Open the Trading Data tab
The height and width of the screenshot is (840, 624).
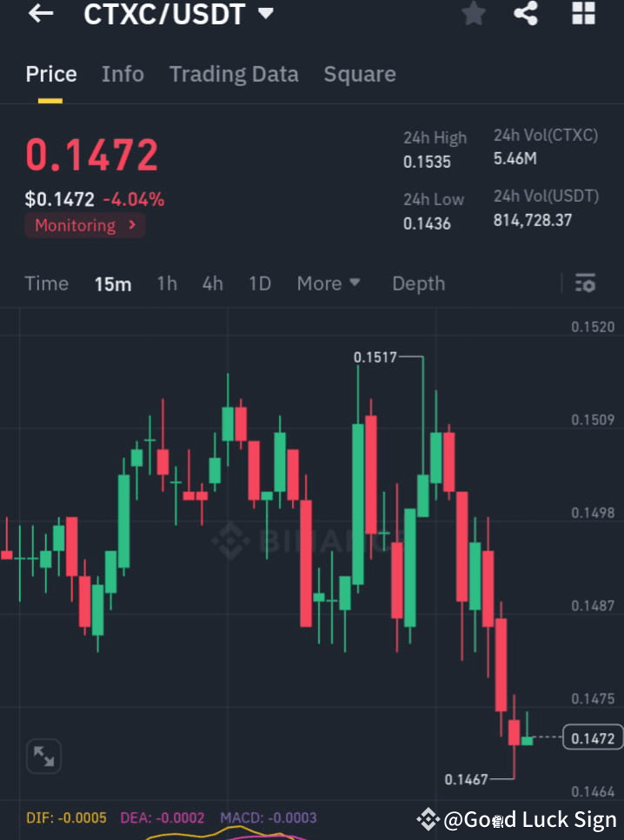coord(233,74)
